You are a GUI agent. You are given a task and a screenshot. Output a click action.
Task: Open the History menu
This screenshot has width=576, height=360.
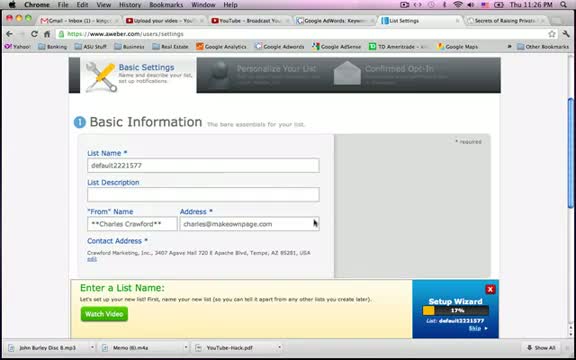[130, 5]
